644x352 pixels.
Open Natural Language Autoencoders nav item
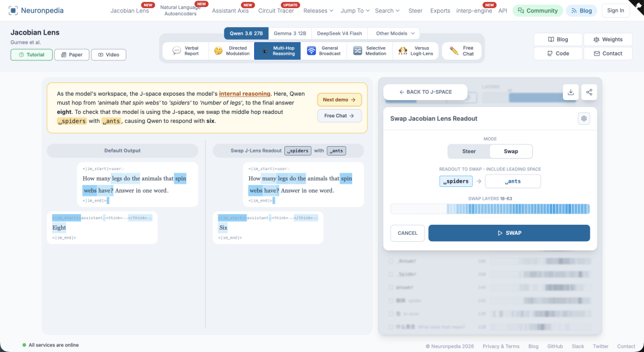[x=180, y=11]
